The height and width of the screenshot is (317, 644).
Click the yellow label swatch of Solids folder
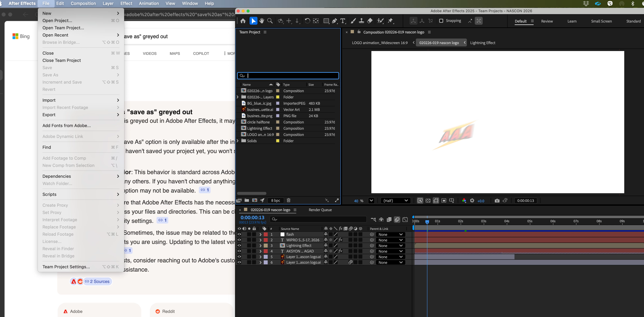click(x=278, y=141)
